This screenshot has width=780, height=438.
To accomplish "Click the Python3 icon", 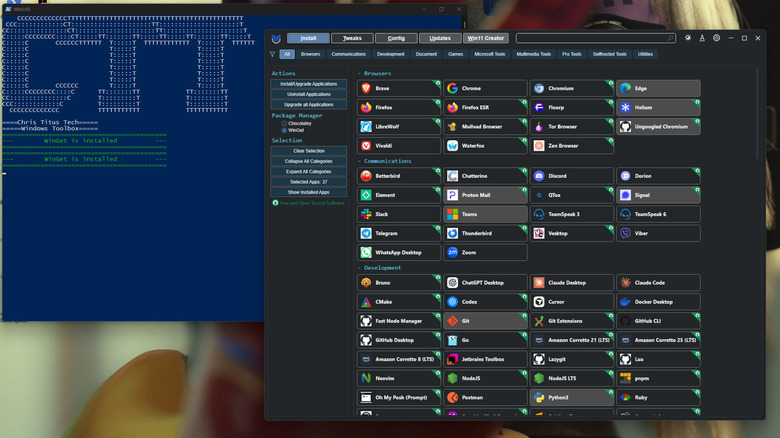I will pyautogui.click(x=539, y=398).
